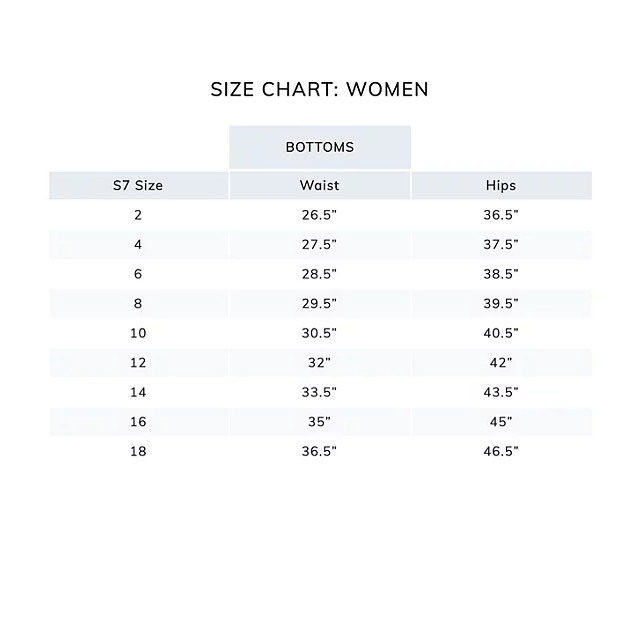636x641 pixels.
Task: Select the Bottoms header cell
Action: [319, 147]
